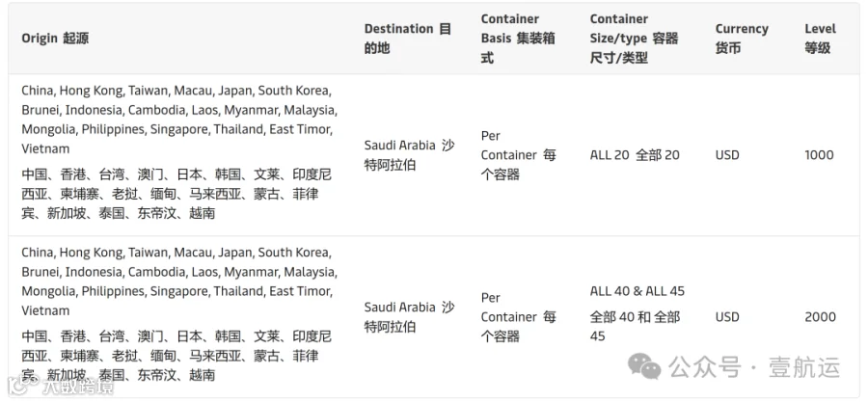Click USD in the first row
The image size is (868, 402).
pyautogui.click(x=727, y=155)
